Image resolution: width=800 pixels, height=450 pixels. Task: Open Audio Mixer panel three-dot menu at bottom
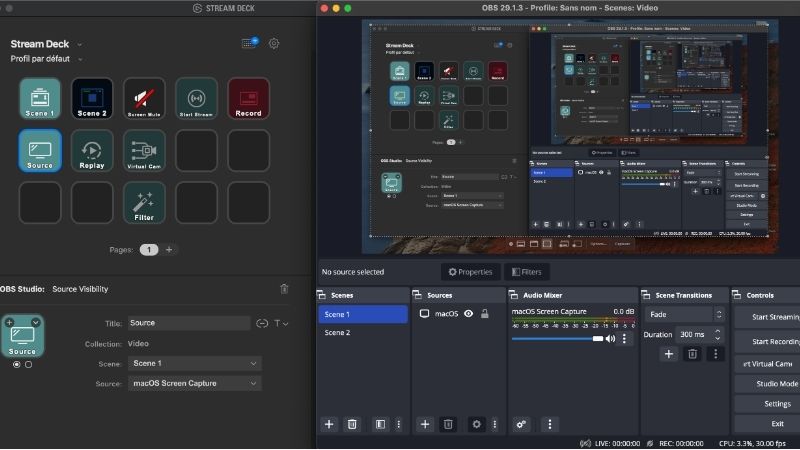point(549,424)
